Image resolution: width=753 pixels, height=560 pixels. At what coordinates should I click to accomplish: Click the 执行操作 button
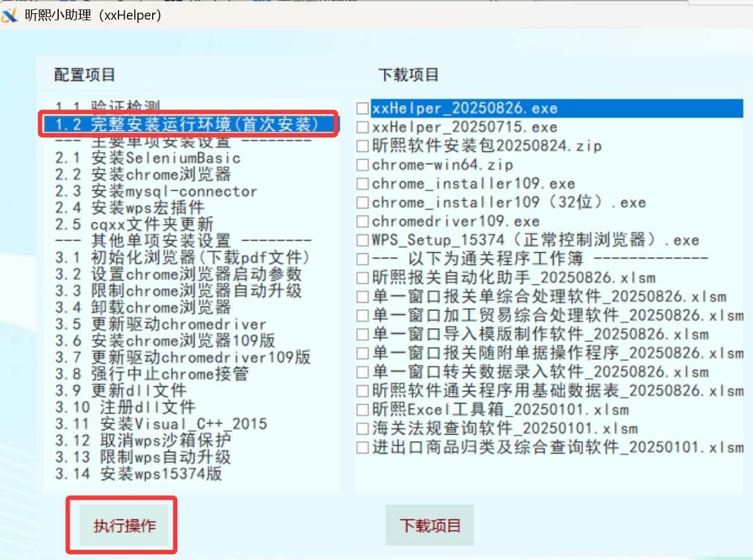pos(124,526)
